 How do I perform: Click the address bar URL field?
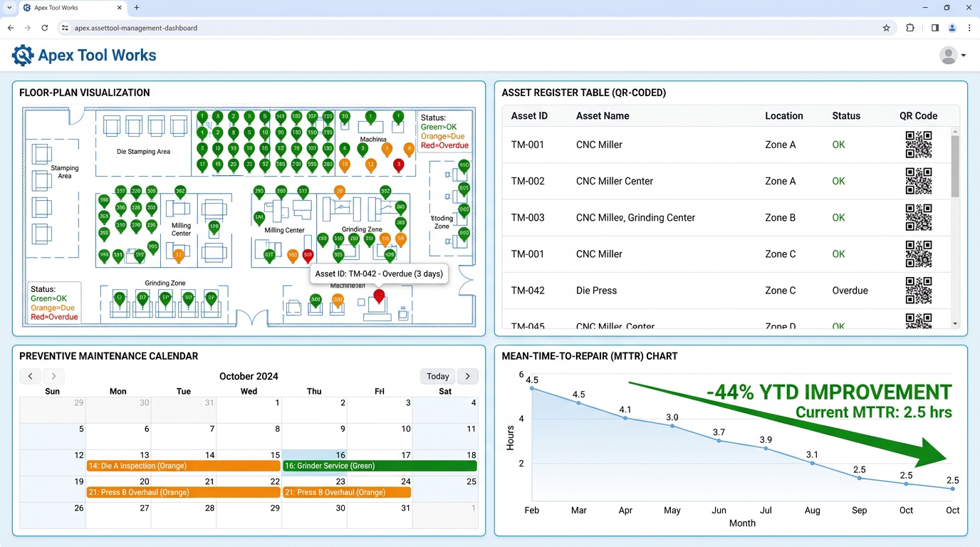[x=470, y=28]
